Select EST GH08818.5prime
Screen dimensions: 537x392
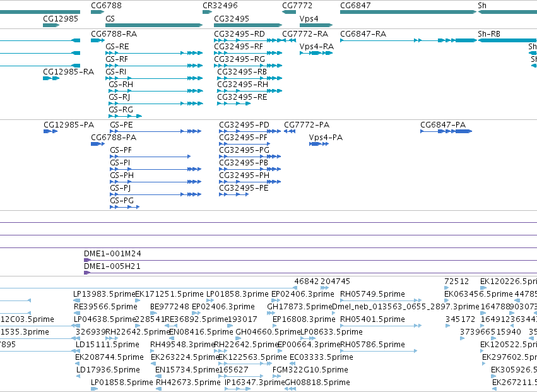click(290, 389)
